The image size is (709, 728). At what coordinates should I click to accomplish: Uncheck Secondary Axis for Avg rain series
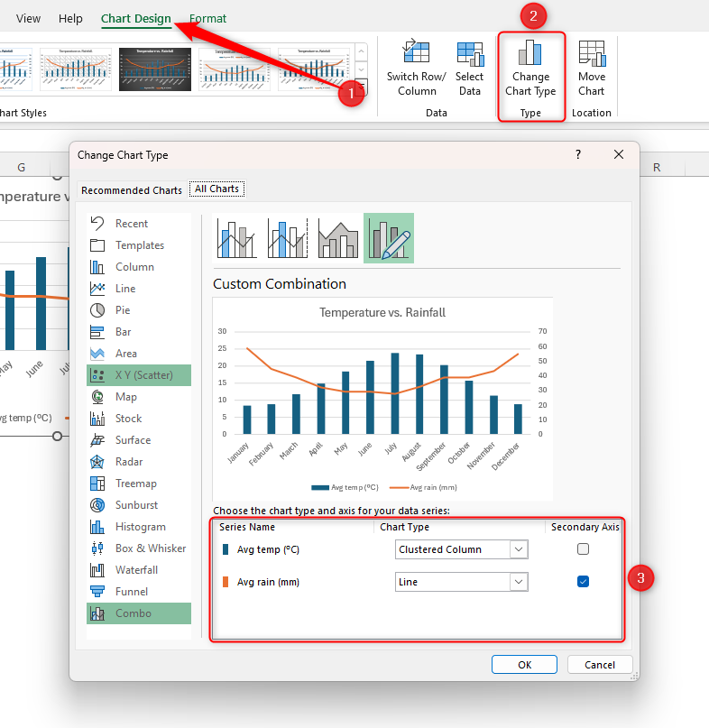tap(584, 581)
